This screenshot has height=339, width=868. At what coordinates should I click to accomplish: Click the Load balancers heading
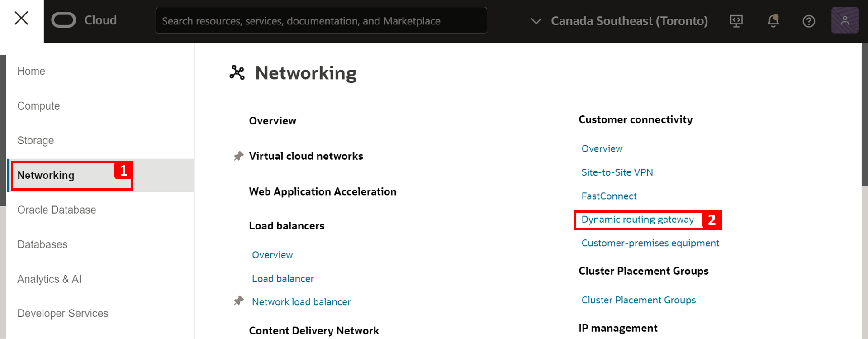click(x=287, y=226)
